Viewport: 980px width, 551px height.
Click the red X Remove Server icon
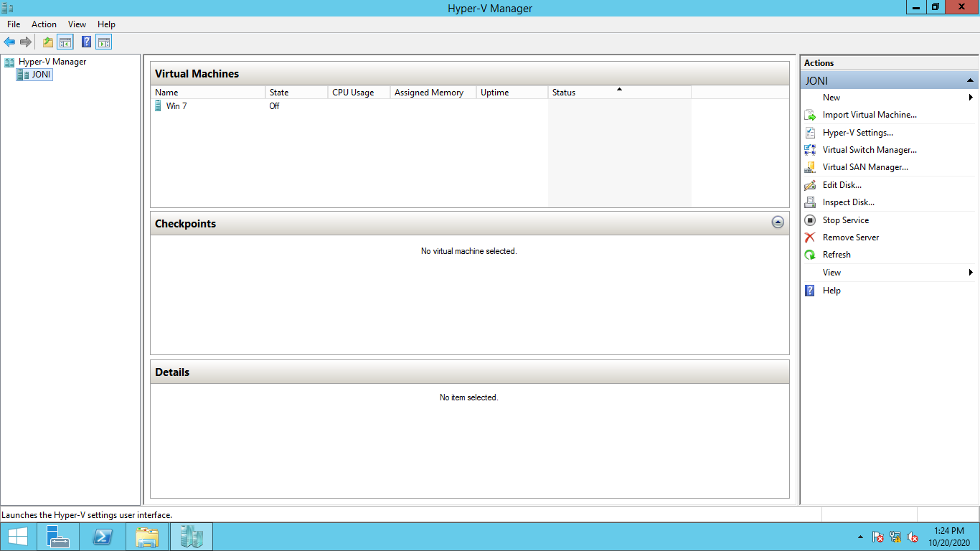[x=810, y=237]
